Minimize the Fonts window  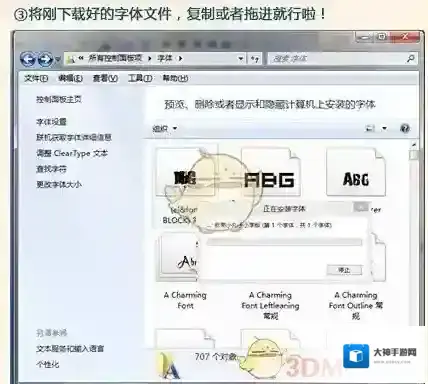[364, 37]
